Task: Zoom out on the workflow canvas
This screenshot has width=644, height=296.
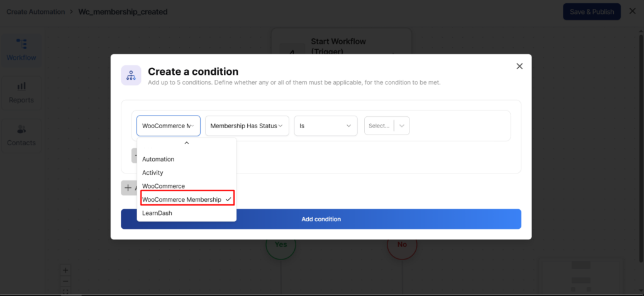Action: pos(65,281)
